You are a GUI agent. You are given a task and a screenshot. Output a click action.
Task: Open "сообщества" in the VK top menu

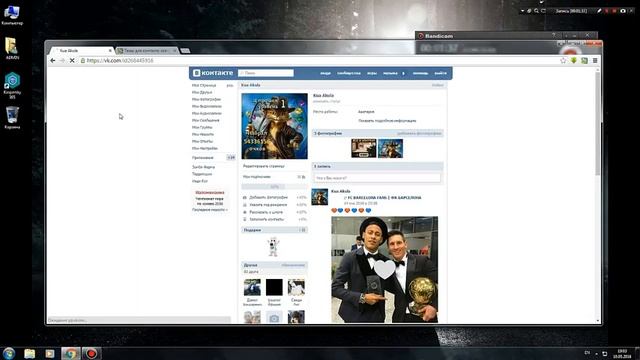pyautogui.click(x=349, y=73)
